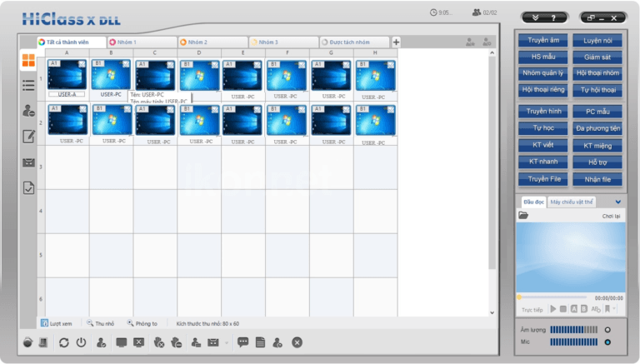Click the second user icon right of the tabs
This screenshot has width=640, height=364.
(487, 42)
